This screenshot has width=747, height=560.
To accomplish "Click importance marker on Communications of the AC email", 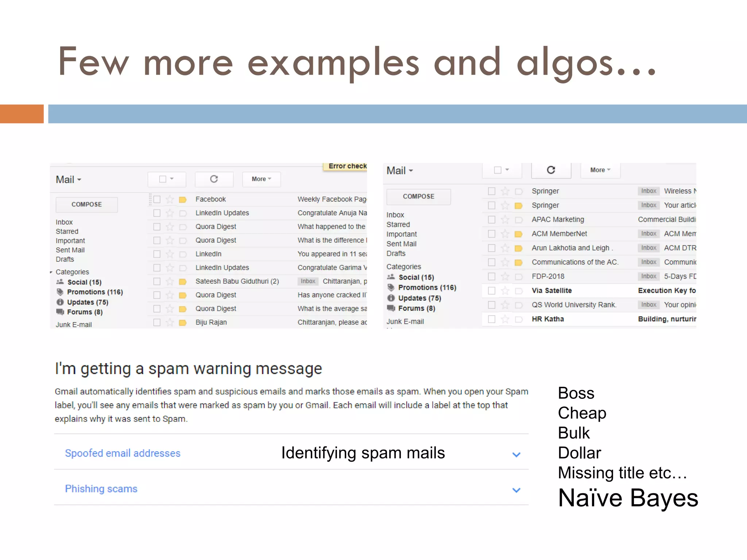I will click(x=518, y=262).
